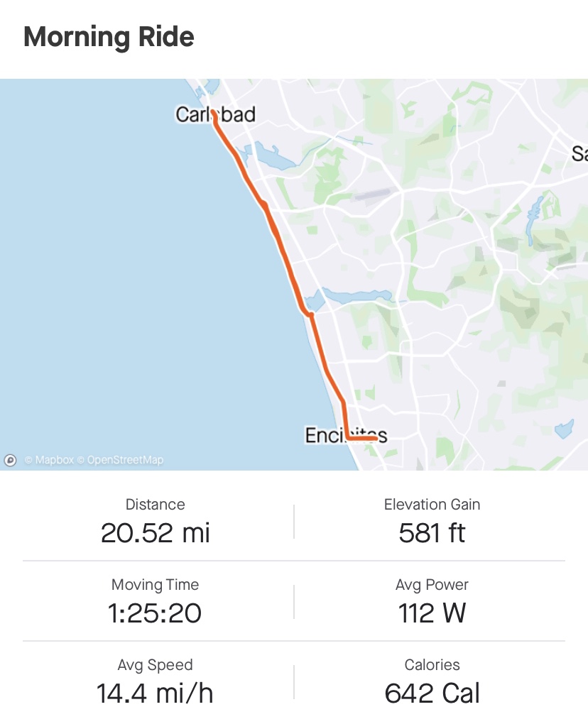588x724 pixels.
Task: Click the Distance stat label
Action: click(155, 505)
